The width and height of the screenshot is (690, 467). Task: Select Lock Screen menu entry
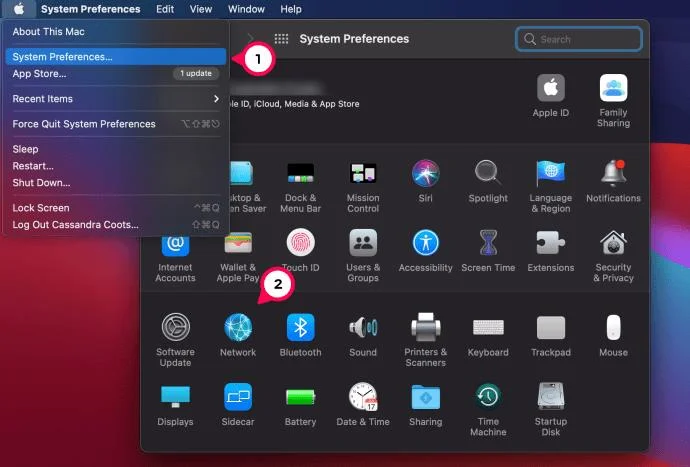116,208
